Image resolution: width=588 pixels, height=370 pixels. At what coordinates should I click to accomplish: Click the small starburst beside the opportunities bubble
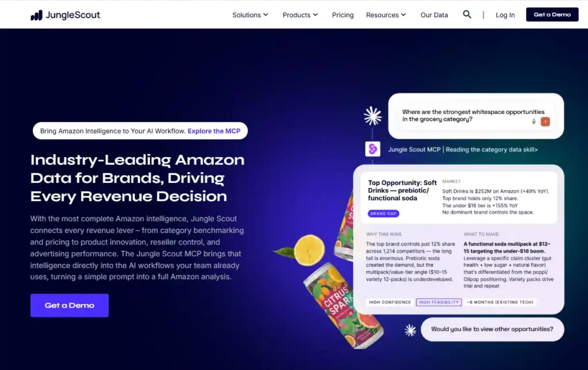click(x=410, y=330)
